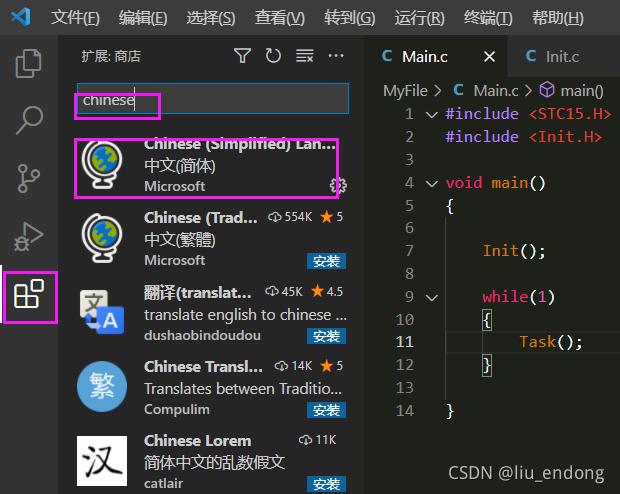Viewport: 620px width, 494px height.
Task: Open the 转到(G) menu
Action: pyautogui.click(x=350, y=18)
